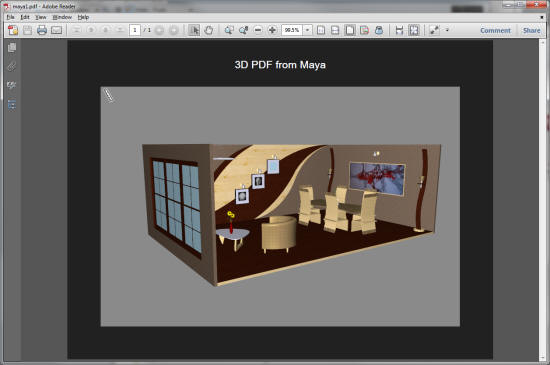Image resolution: width=550 pixels, height=365 pixels.
Task: Open the Share pane
Action: click(x=532, y=31)
